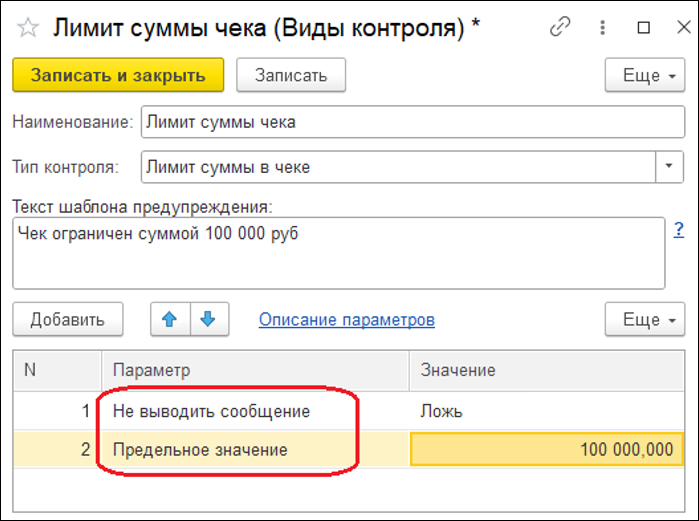Expand the Еще menu above the table
Viewport: 699px width, 521px height.
[x=644, y=320]
